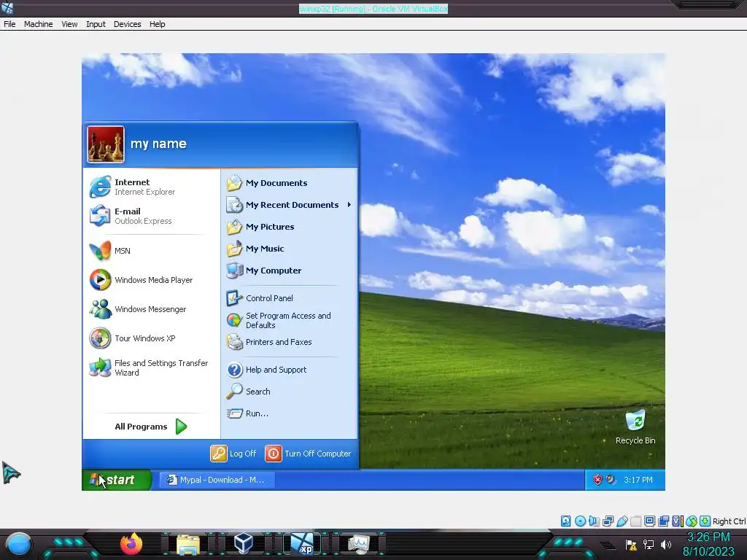
Task: Open VirtualBox Devices menu
Action: (127, 24)
